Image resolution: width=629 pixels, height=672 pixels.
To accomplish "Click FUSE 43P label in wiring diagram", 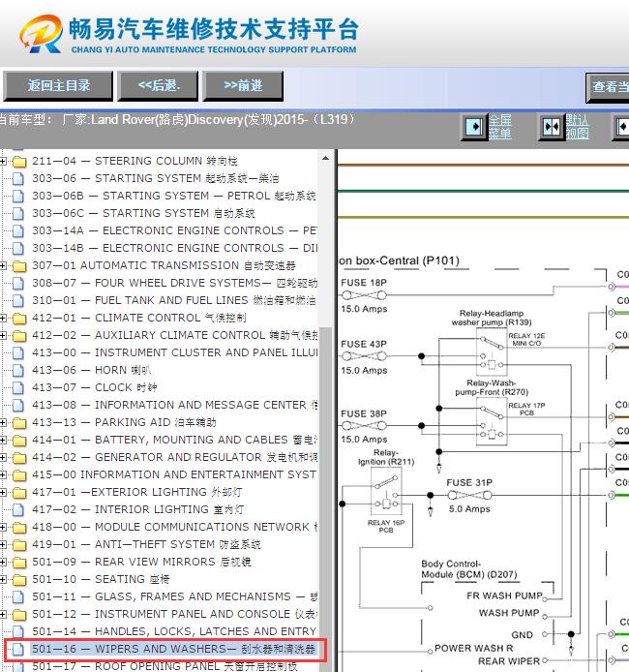I will (x=364, y=344).
